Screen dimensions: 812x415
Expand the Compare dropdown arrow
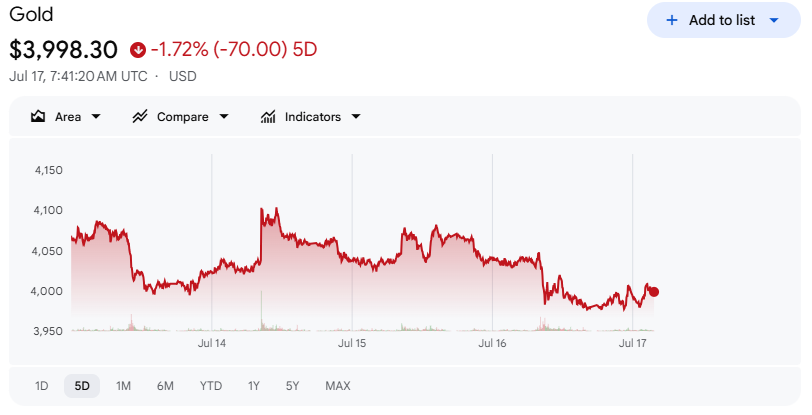point(224,117)
